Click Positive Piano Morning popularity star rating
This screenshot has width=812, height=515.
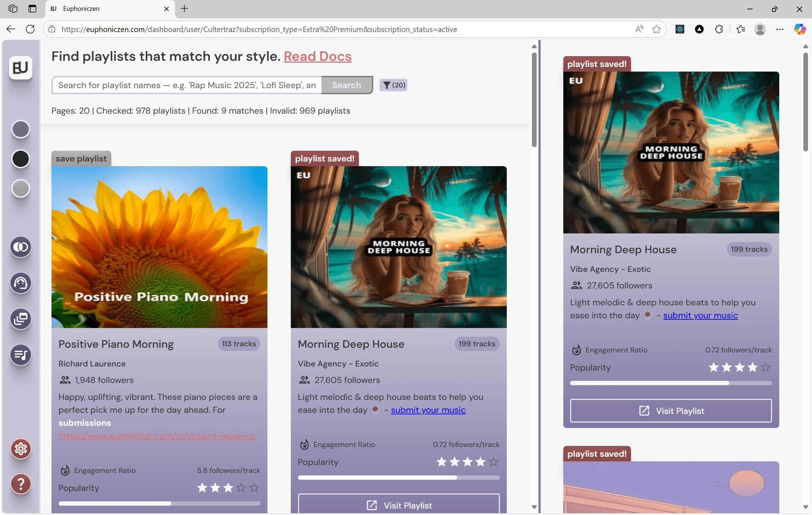(228, 488)
